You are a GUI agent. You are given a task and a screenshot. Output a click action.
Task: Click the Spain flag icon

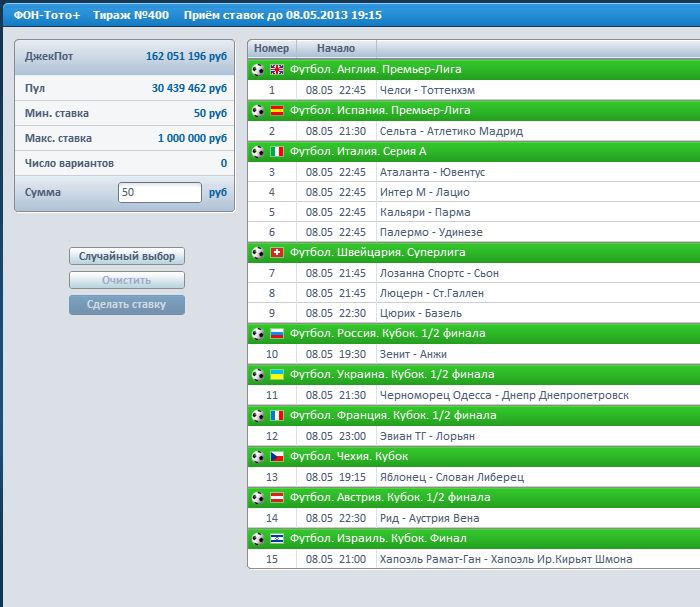pos(277,111)
